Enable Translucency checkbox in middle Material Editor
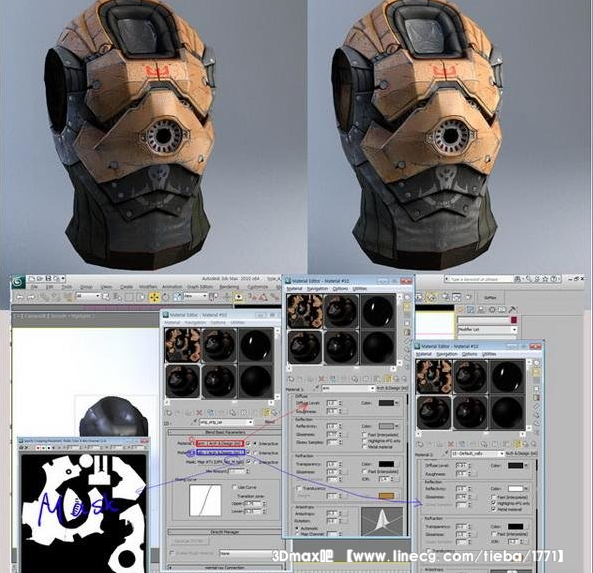The image size is (593, 573). (300, 488)
